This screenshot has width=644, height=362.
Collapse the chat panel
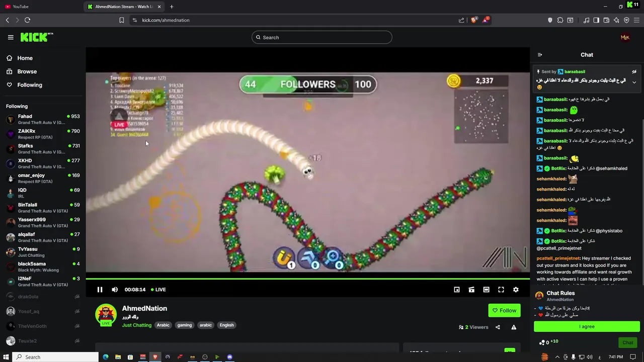[540, 55]
